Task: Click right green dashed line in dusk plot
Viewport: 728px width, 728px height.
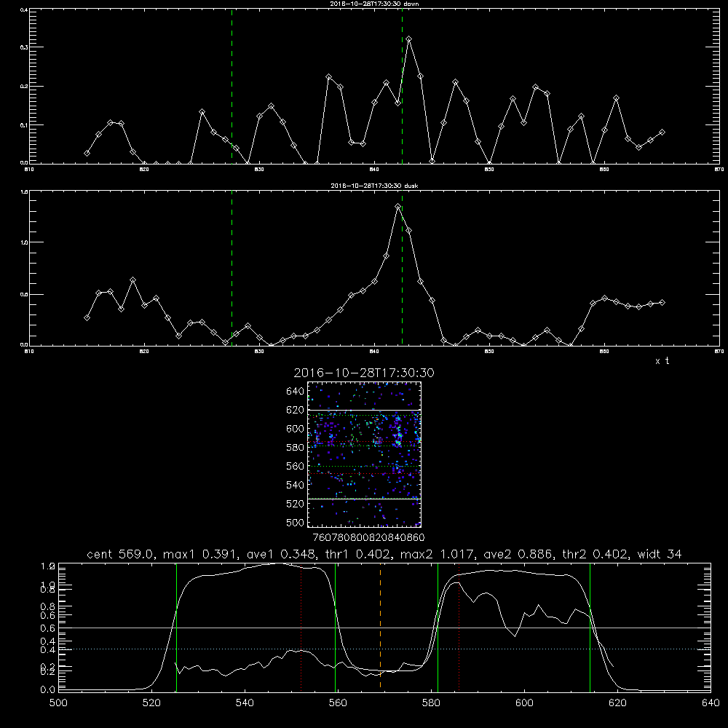Action: click(402, 268)
